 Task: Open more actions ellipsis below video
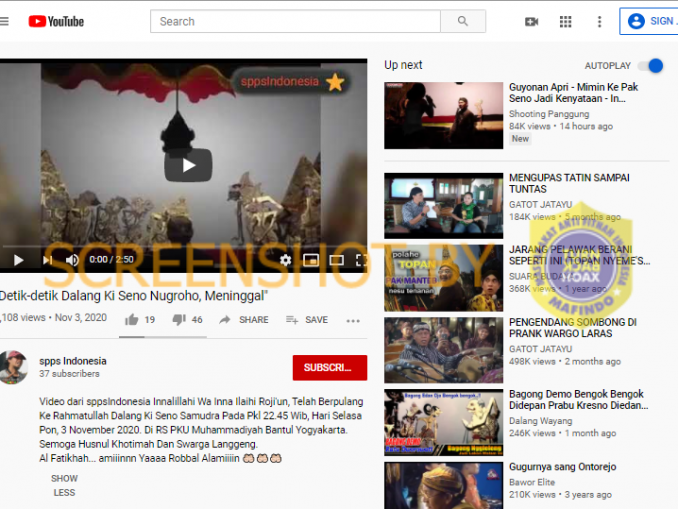point(353,320)
